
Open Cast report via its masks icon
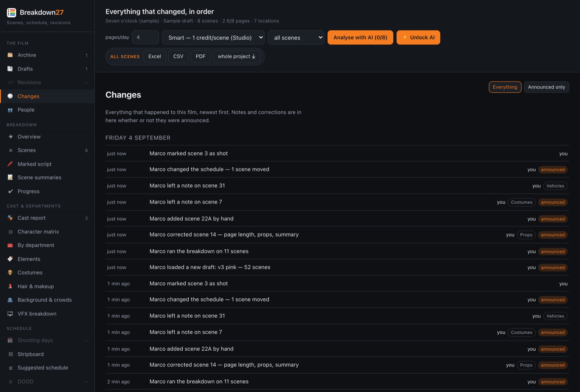pos(10,218)
